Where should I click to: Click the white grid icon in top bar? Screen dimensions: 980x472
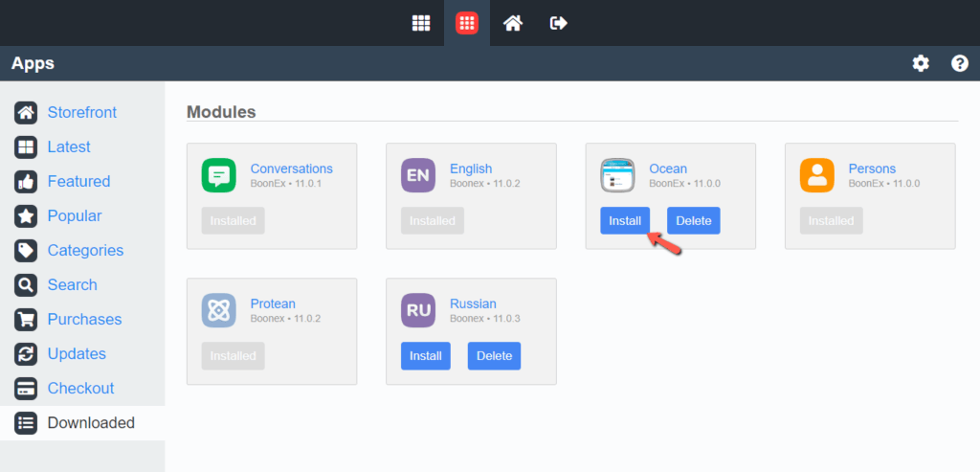point(421,23)
